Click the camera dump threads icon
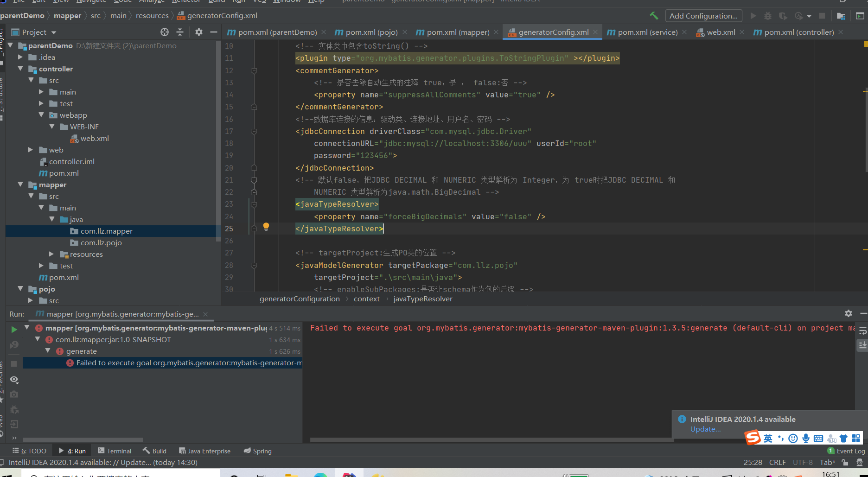Screen dimensions: 868x477 click(14, 394)
